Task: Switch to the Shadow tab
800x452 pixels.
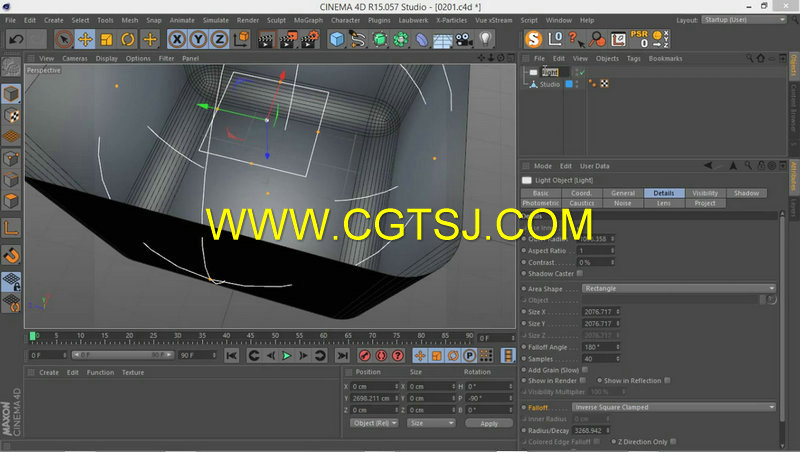Action: [746, 193]
